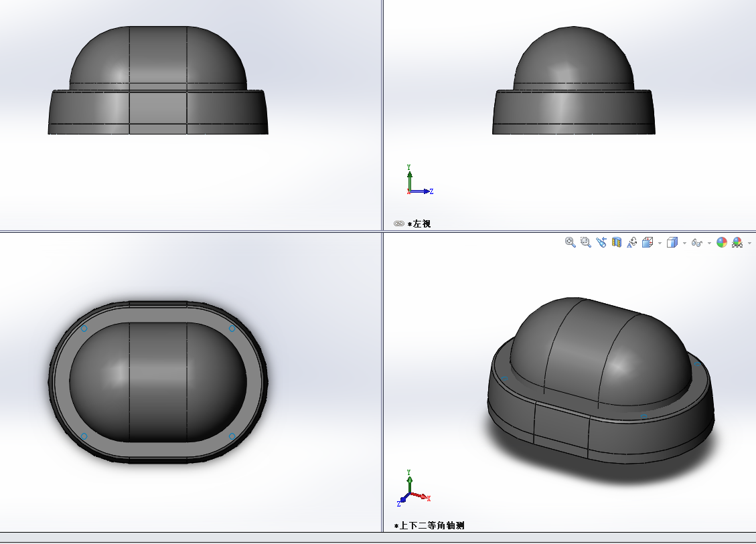This screenshot has height=544, width=756.
Task: Click the Display Style box icon
Action: click(x=672, y=242)
